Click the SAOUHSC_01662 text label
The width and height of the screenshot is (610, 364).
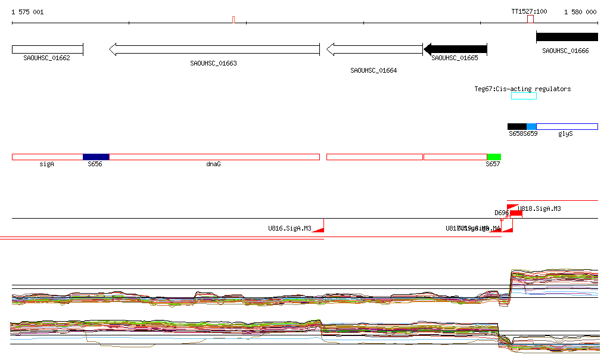46,58
